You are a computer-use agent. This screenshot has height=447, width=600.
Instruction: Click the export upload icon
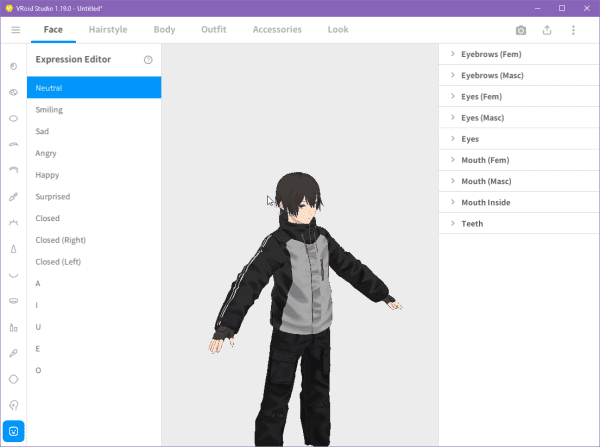pos(547,30)
